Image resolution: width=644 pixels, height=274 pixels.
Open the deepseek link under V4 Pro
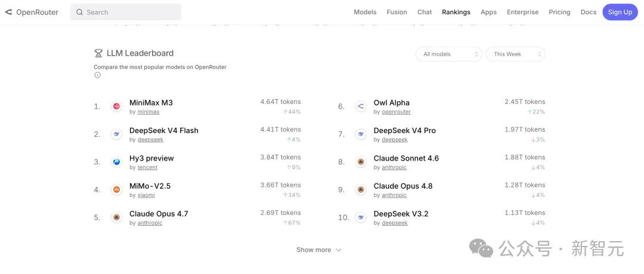click(395, 140)
